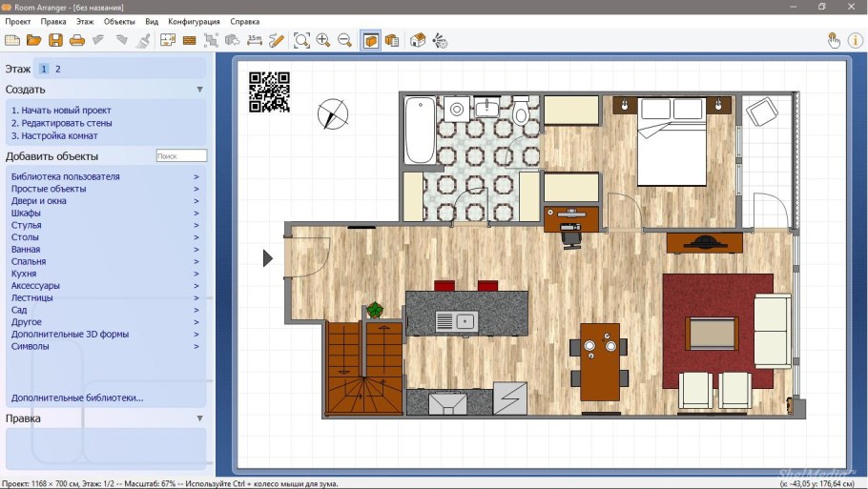The width and height of the screenshot is (868, 489).
Task: Click the zoom in magnifier icon
Action: (323, 40)
